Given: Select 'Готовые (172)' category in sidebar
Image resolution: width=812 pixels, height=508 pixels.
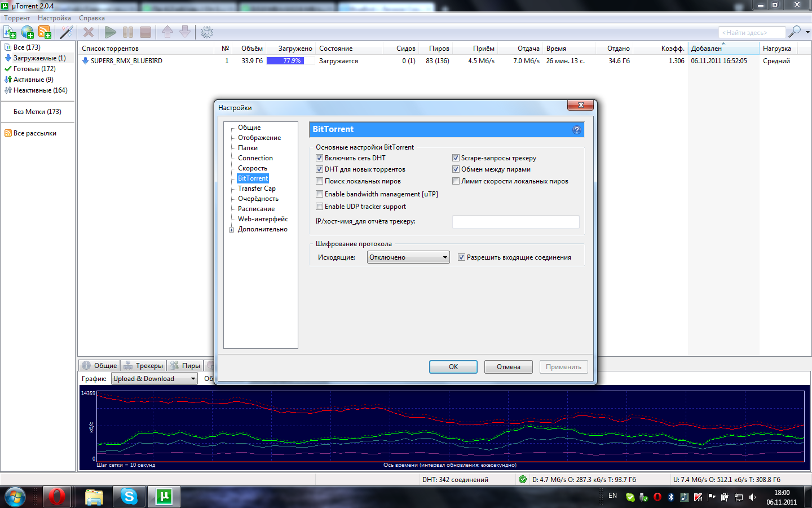Looking at the screenshot, I should coord(34,69).
